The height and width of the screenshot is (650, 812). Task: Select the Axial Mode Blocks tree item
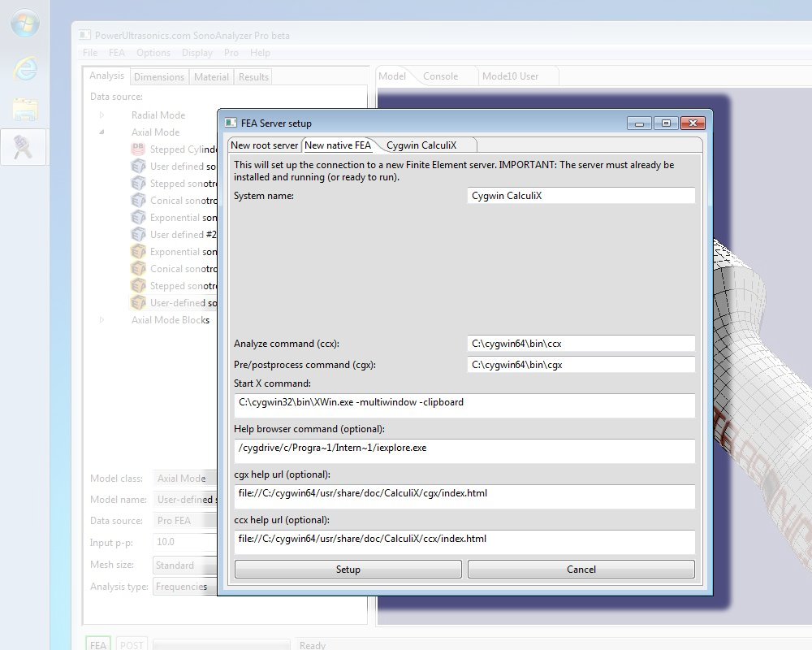[171, 320]
